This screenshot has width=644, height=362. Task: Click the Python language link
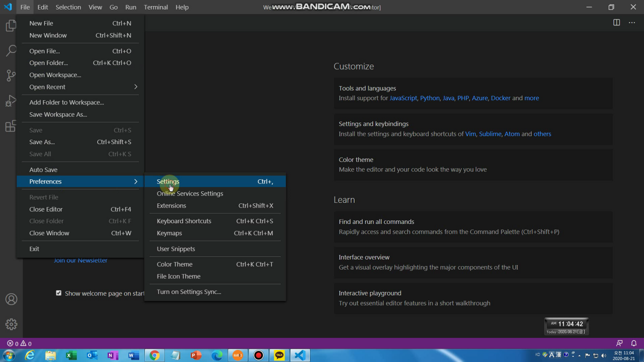[430, 98]
